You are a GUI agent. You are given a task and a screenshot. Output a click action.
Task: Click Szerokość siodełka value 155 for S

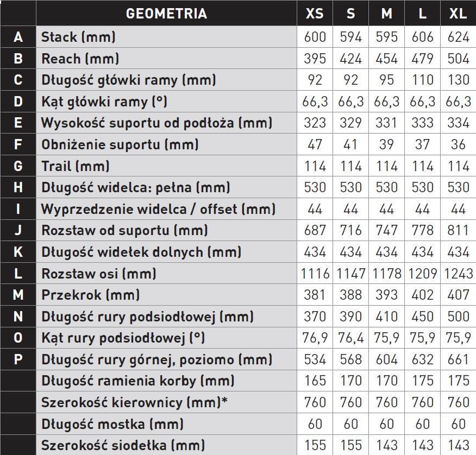tap(350, 445)
